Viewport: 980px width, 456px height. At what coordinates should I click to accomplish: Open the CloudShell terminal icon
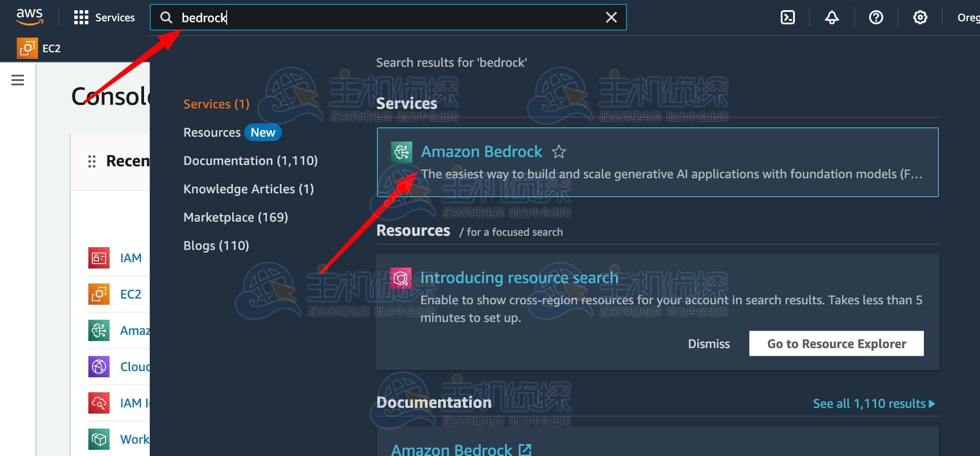tap(787, 17)
